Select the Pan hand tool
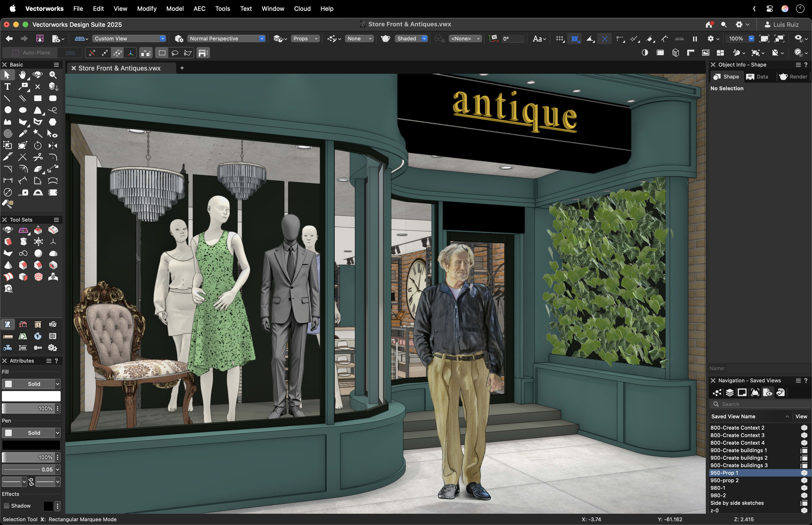The width and height of the screenshot is (812, 525). point(23,75)
